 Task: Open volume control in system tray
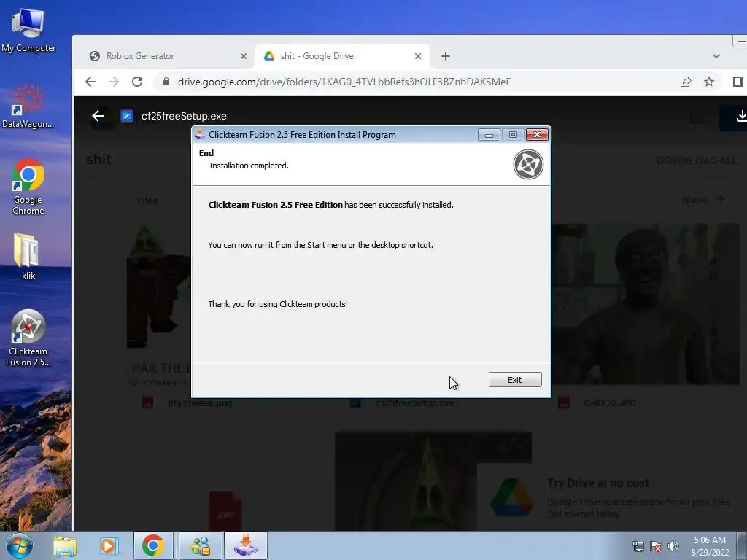tap(673, 546)
